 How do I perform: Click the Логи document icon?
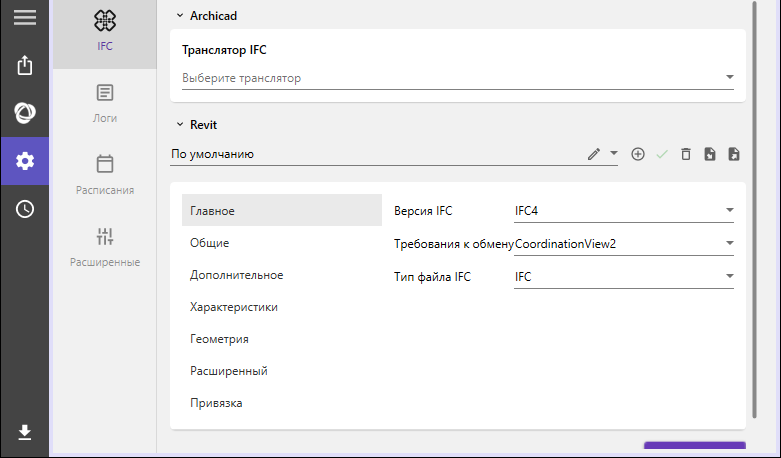click(105, 93)
